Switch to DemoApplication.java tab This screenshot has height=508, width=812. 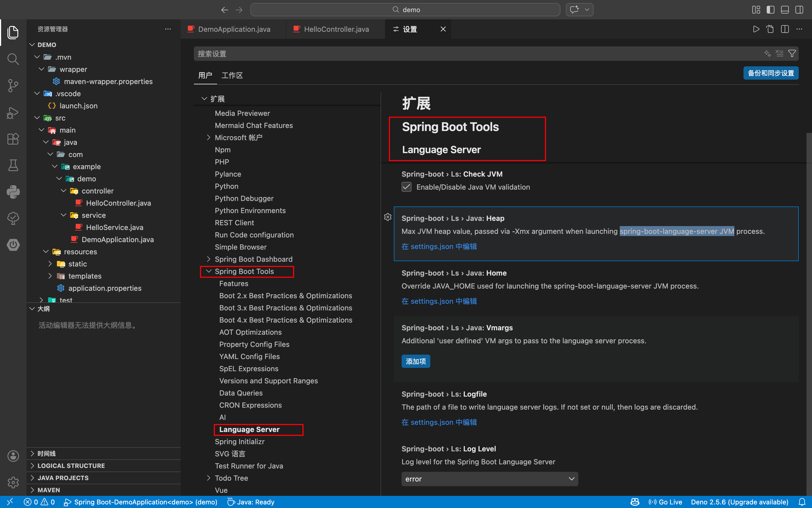coord(233,29)
